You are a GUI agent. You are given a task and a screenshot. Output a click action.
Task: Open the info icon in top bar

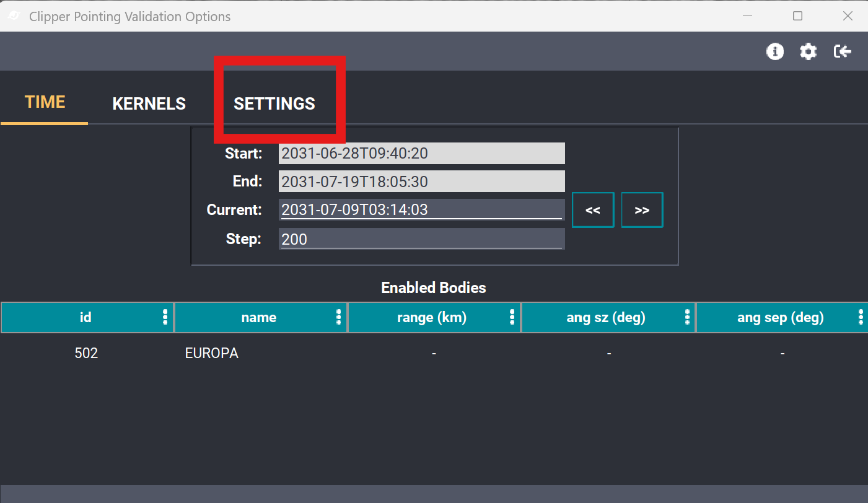[x=775, y=51]
